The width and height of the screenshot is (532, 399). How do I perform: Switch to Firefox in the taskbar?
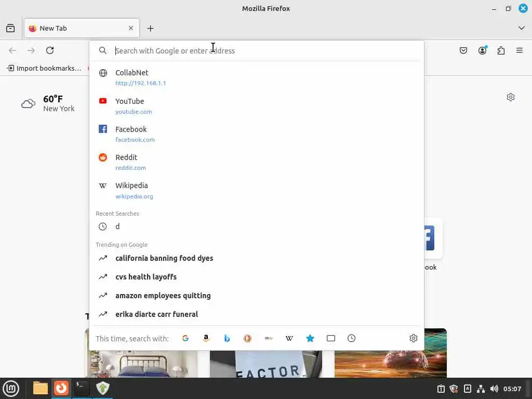point(61,388)
